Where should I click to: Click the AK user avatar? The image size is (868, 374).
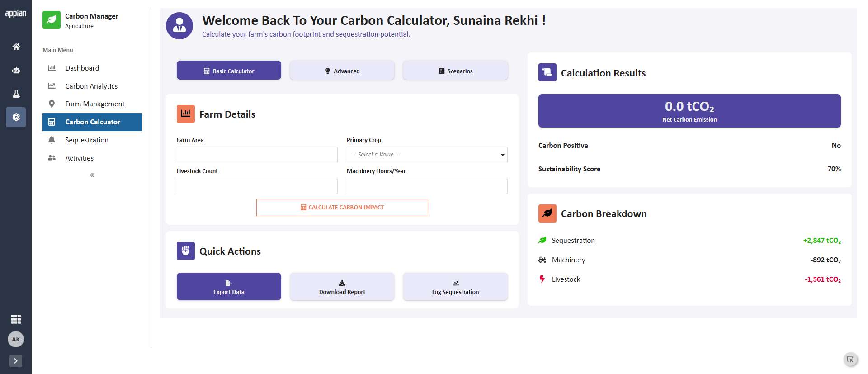tap(16, 339)
